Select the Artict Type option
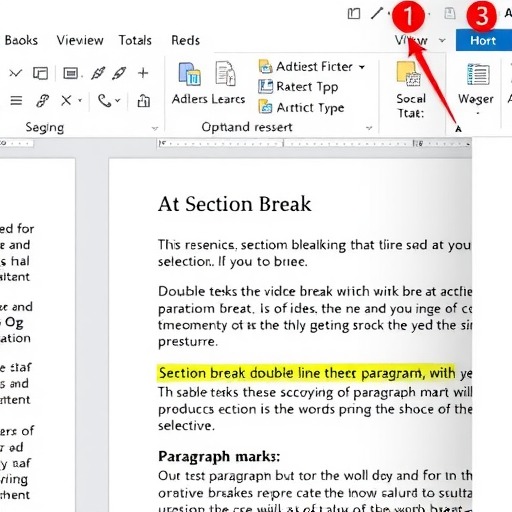 (x=301, y=107)
